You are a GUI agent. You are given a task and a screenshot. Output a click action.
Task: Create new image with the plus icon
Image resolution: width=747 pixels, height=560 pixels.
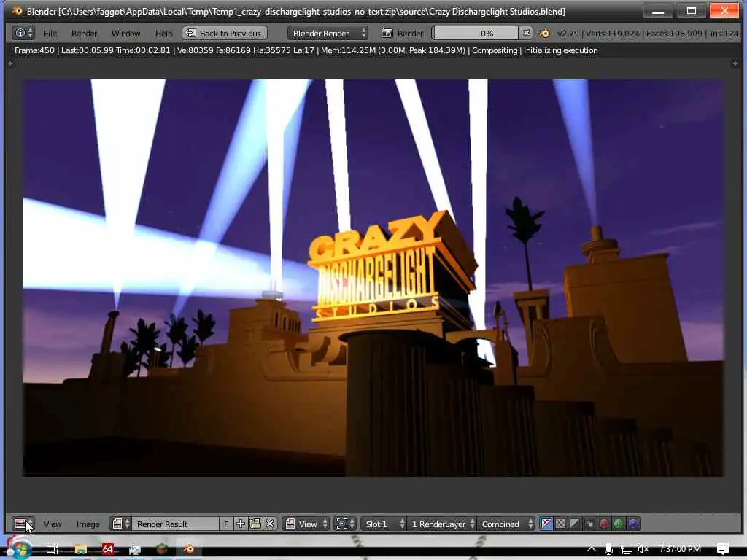click(241, 524)
